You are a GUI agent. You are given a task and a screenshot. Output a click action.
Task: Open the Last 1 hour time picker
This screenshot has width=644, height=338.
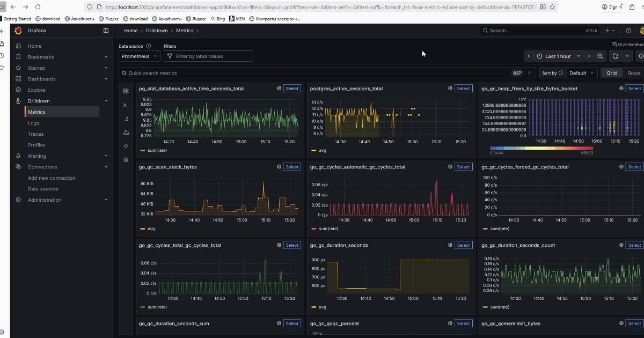pyautogui.click(x=559, y=56)
